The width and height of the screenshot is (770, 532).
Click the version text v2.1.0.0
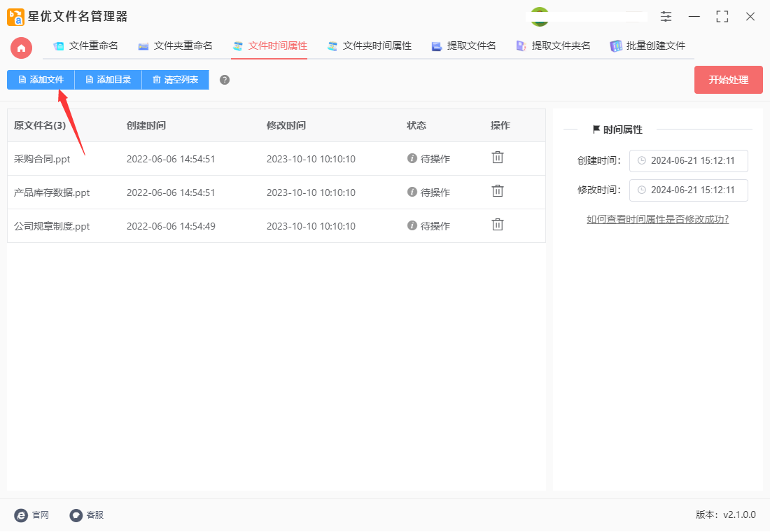point(740,514)
